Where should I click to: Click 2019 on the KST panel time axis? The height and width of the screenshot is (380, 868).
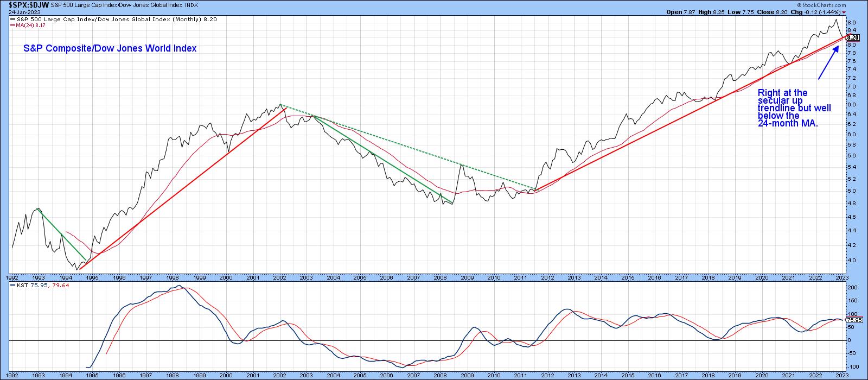point(735,375)
